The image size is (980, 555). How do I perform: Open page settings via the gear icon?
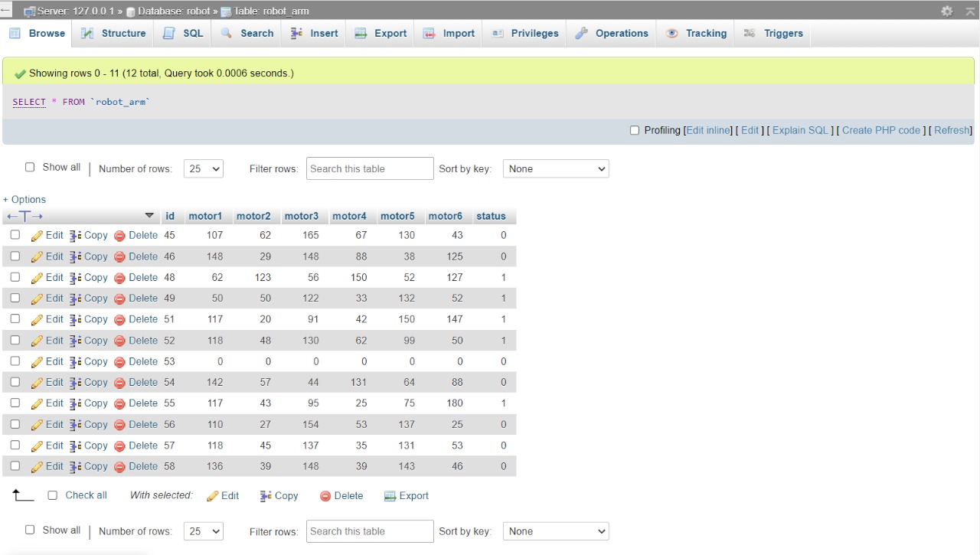[x=947, y=11]
